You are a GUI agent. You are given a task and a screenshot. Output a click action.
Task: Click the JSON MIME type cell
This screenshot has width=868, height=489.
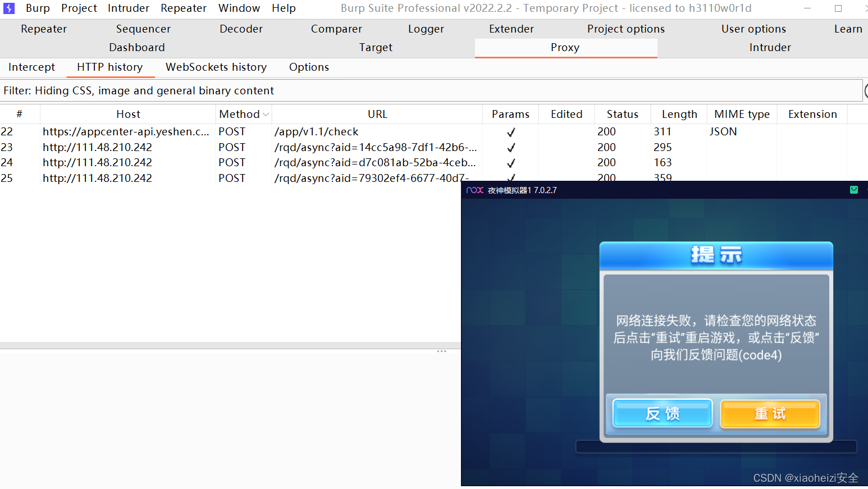723,132
